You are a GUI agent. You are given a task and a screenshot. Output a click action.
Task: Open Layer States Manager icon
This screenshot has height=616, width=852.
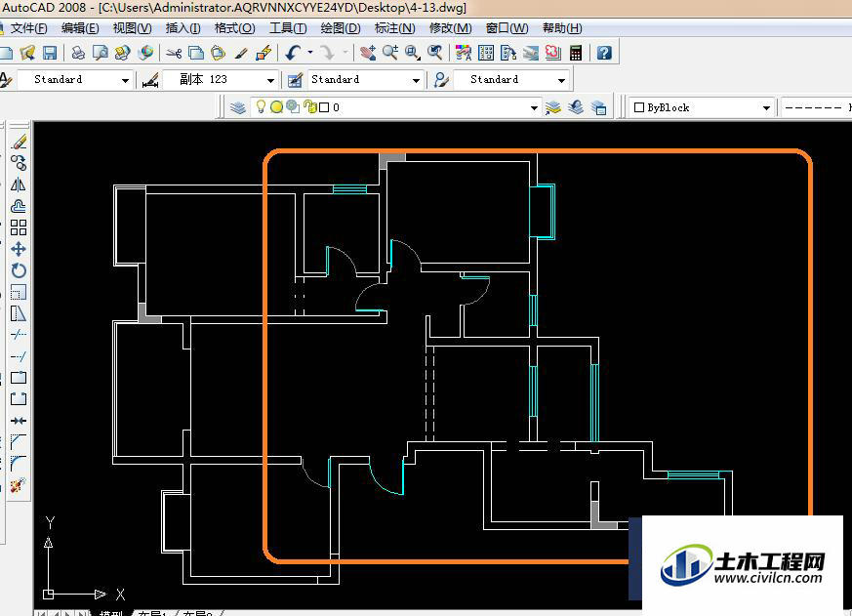[x=599, y=107]
